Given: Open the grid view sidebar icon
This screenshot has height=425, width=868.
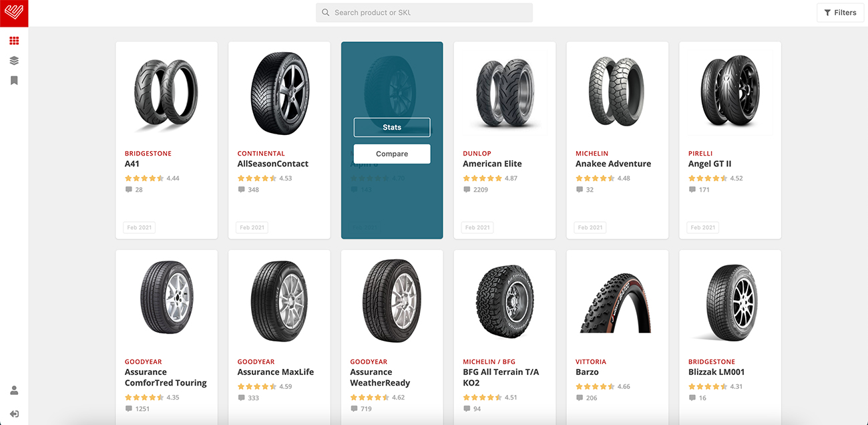Looking at the screenshot, I should click(x=14, y=41).
